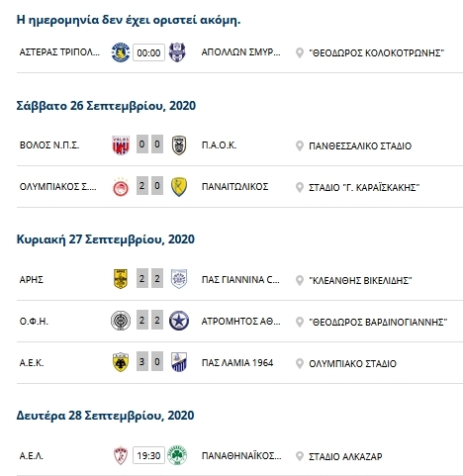The height and width of the screenshot is (476, 463).
Task: Select the Atromitos blue star crest
Action: pyautogui.click(x=179, y=321)
